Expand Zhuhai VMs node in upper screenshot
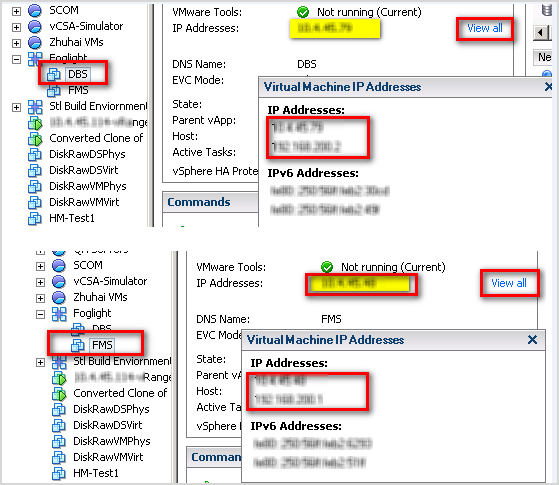The height and width of the screenshot is (485, 559). point(16,43)
